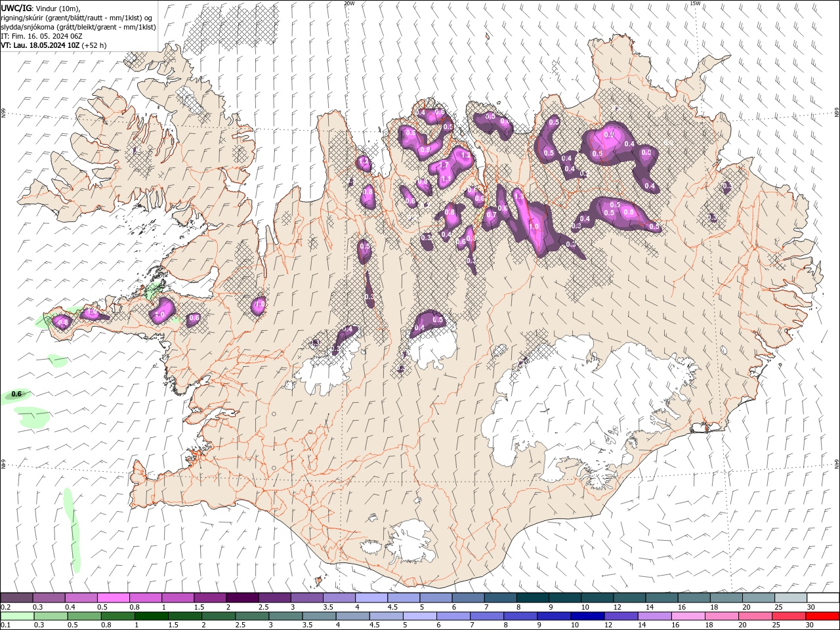Pick the 20 swatch in upper snow scale
Viewport: 840px width, 630px height.
pos(758,598)
